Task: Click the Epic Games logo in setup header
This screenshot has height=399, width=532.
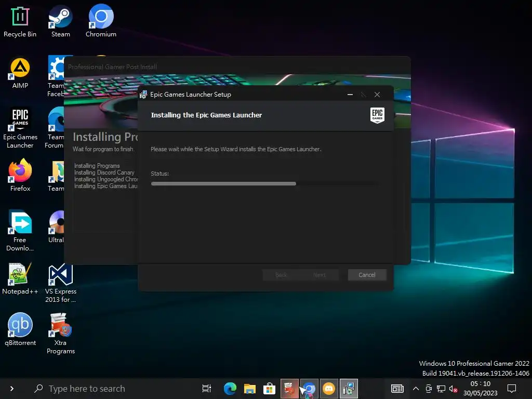Action: coord(377,115)
